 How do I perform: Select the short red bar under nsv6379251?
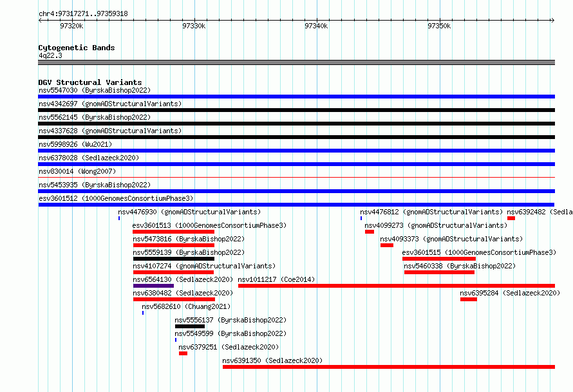coord(183,353)
